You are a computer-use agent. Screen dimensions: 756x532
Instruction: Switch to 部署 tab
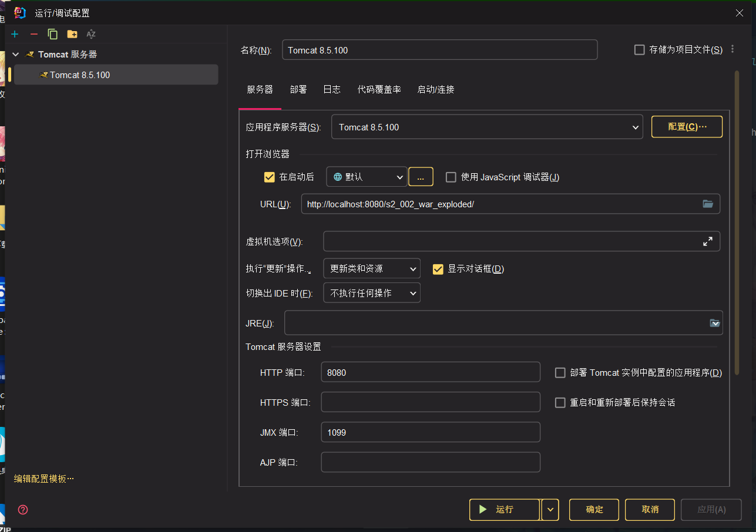tap(298, 90)
